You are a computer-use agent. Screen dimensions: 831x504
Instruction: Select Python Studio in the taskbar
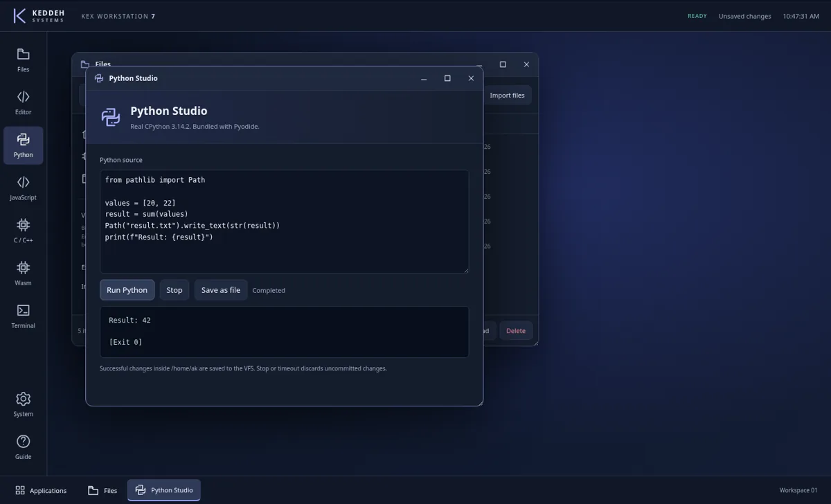tap(164, 490)
